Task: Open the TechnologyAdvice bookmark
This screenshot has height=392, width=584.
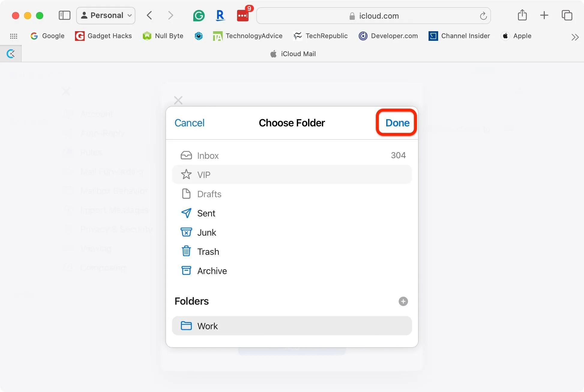Action: (248, 36)
